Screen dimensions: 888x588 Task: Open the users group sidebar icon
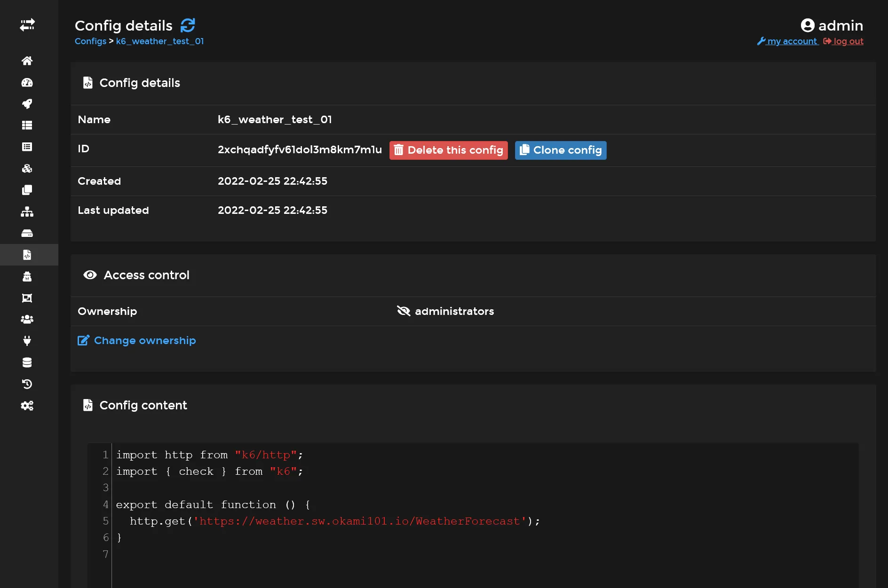[x=27, y=320]
